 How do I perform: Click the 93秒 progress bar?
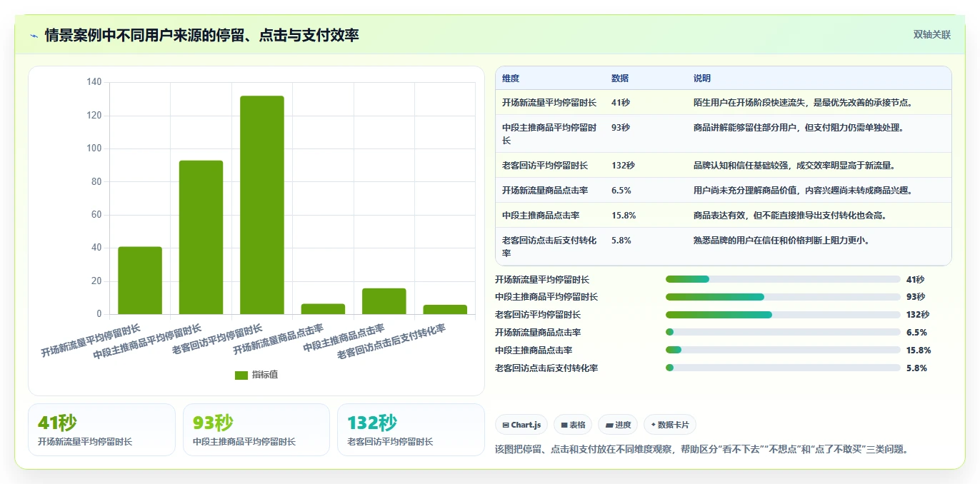[783, 297]
